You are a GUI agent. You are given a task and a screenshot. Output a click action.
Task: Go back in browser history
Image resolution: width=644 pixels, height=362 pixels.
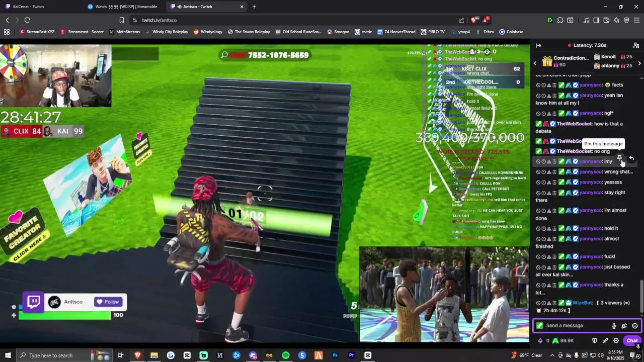[x=7, y=20]
